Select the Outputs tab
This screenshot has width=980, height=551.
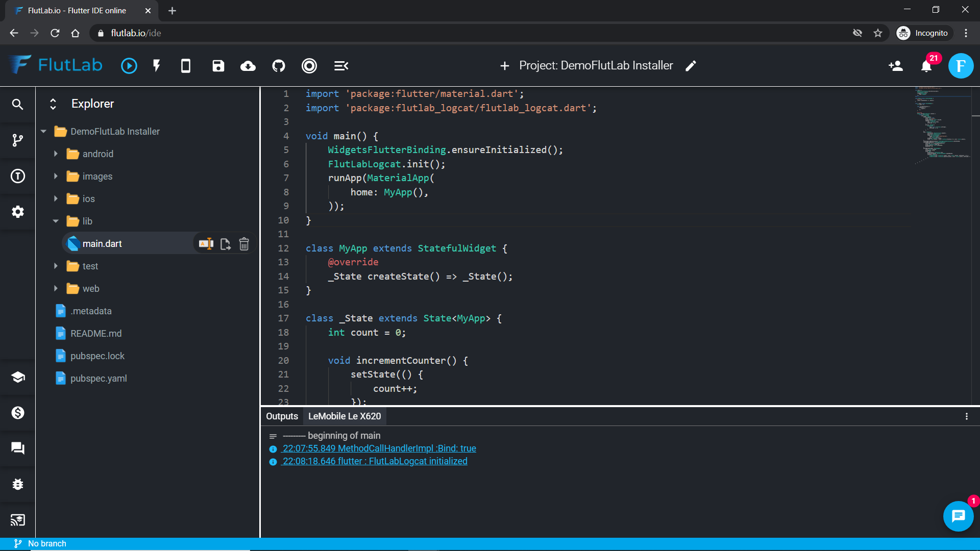tap(282, 416)
